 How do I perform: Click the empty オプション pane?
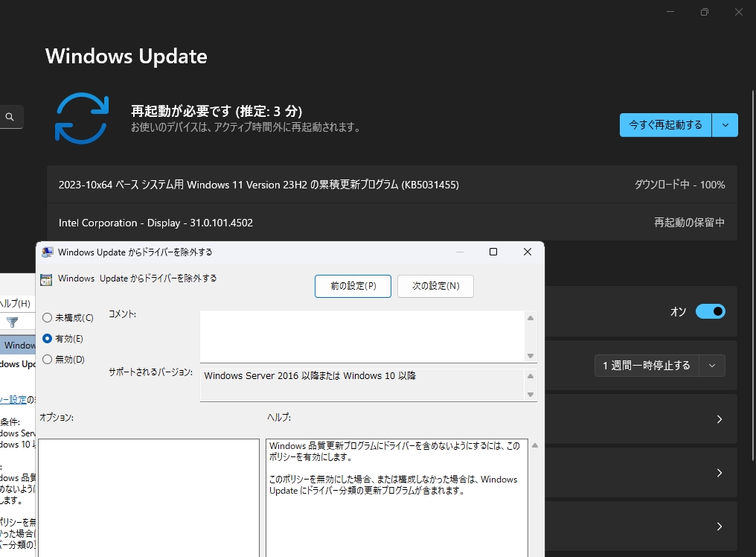149,497
